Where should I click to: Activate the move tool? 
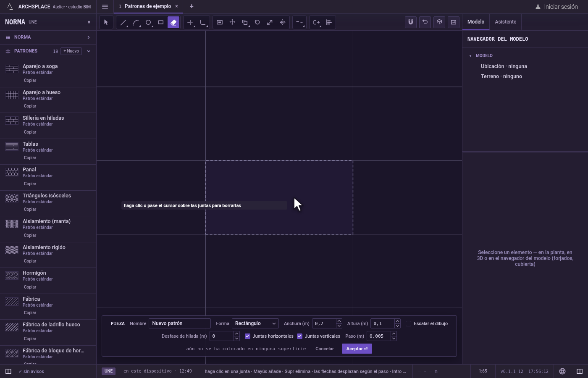coord(232,22)
